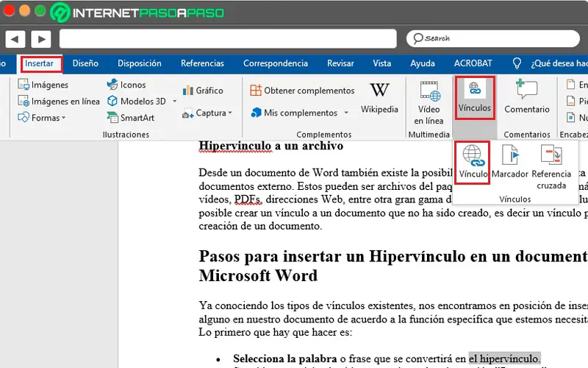Insert Iconos from the Ilustraciones group
This screenshot has height=368, width=588.
126,85
